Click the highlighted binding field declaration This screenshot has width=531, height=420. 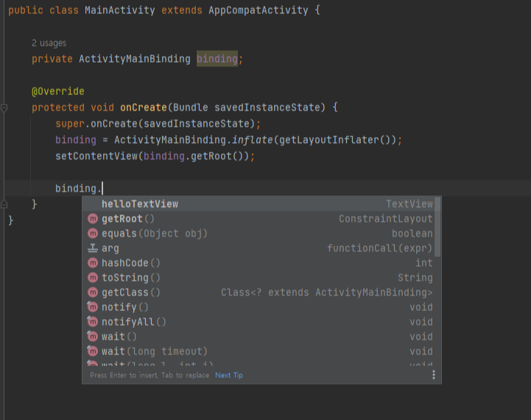tap(217, 59)
